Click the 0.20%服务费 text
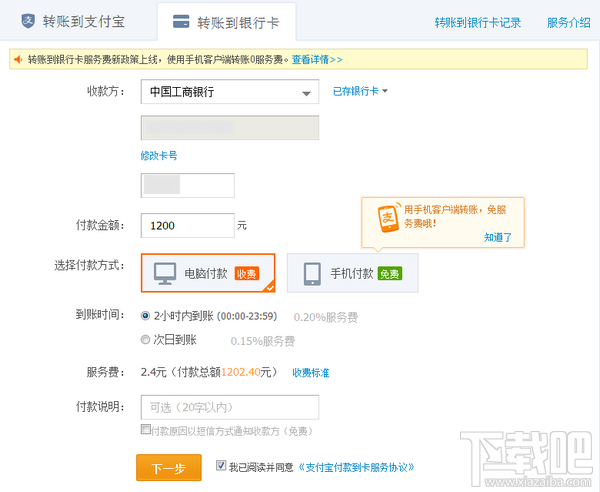Screen dimensions: 600x492 pos(326,317)
